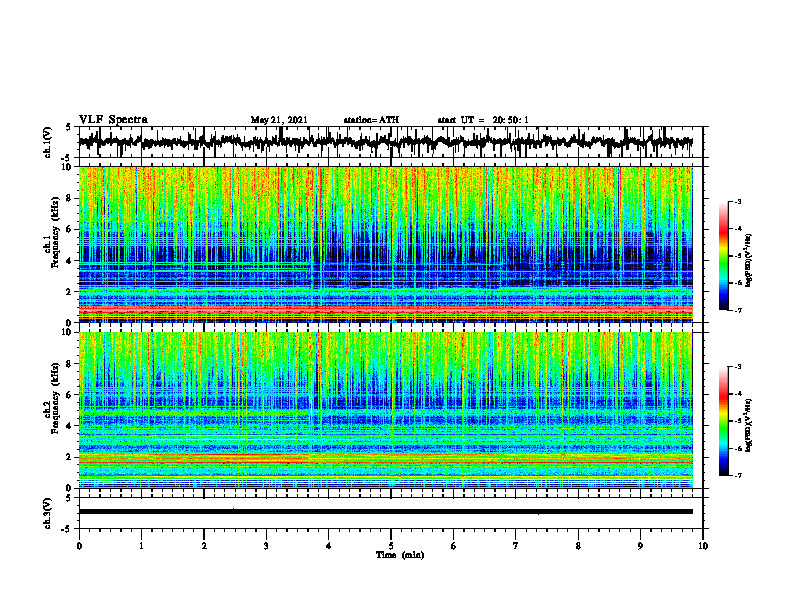Click the ch.1 spectrogram color scale bar
The image size is (792, 612).
[x=723, y=256]
